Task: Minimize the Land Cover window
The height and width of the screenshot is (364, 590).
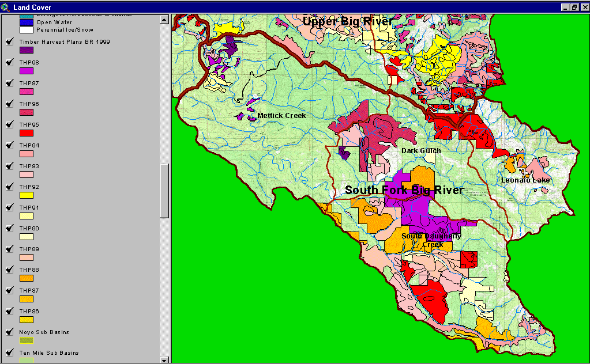Action: coord(566,7)
